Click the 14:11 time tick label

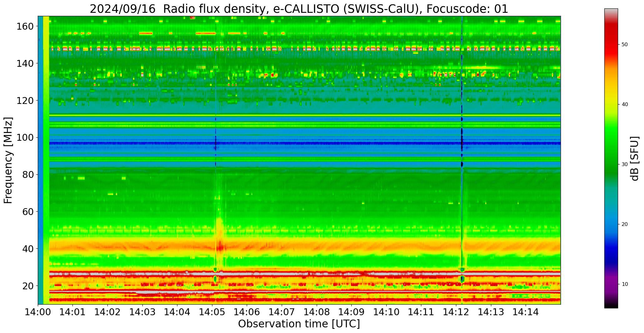421,311
